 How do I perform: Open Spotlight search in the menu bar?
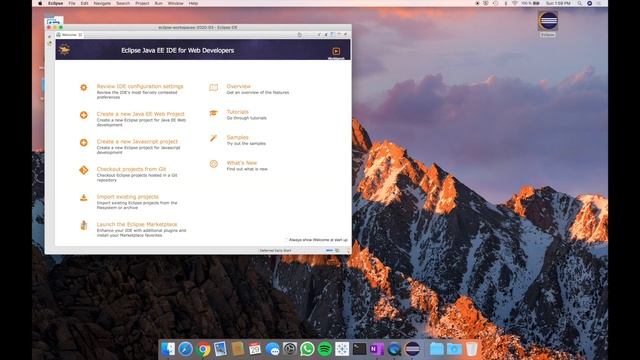(x=579, y=3)
